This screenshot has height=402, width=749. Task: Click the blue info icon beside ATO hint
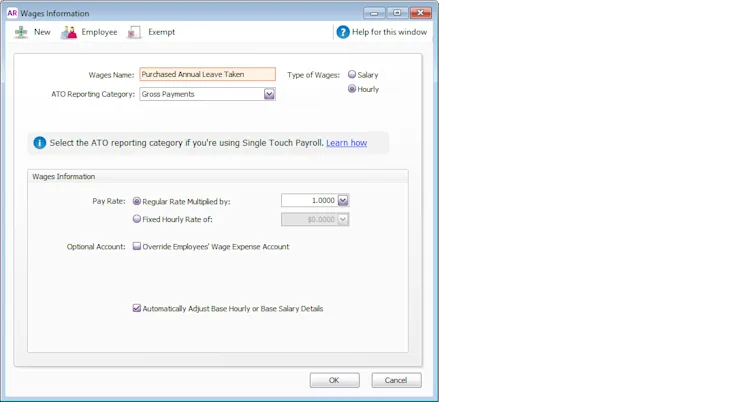pos(40,143)
